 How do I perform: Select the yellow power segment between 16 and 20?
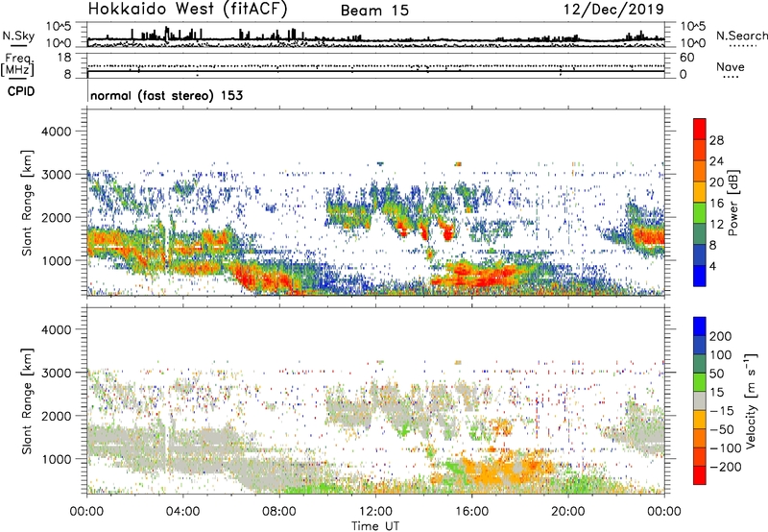[700, 192]
